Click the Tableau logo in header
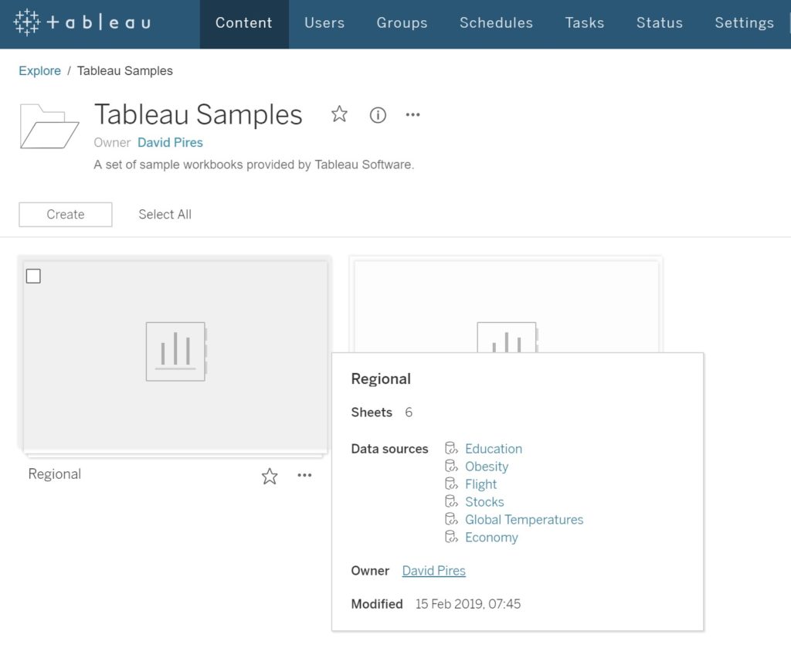 [x=82, y=22]
